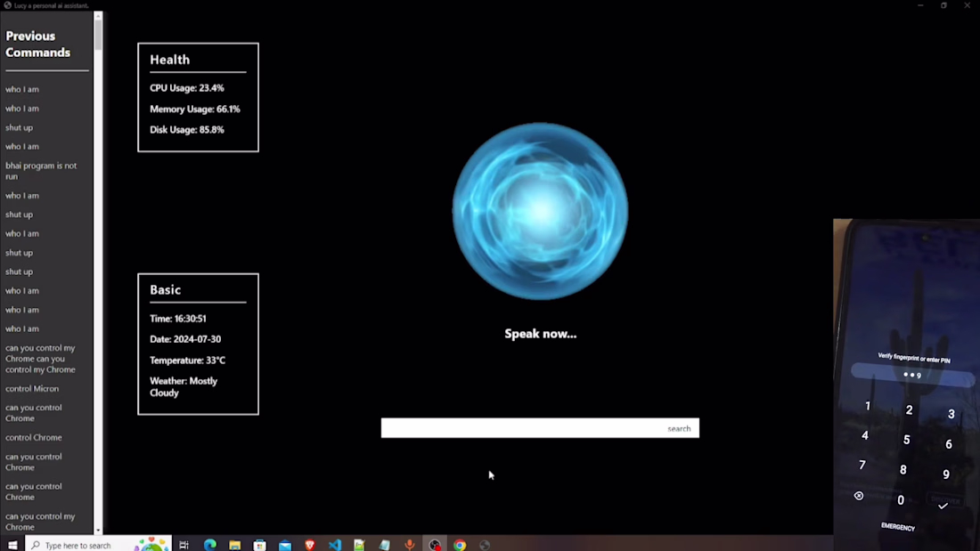Viewport: 980px width, 551px height.
Task: Open Microsoft Edge from the taskbar
Action: coord(210,545)
